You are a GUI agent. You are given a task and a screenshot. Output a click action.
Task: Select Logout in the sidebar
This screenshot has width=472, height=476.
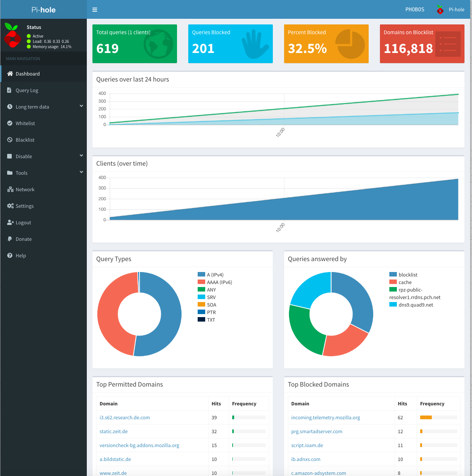(x=44, y=222)
